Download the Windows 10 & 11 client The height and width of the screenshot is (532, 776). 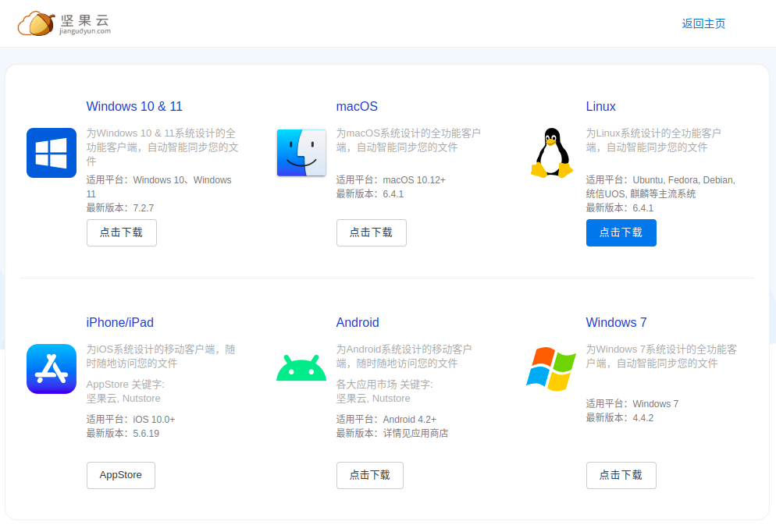(121, 232)
